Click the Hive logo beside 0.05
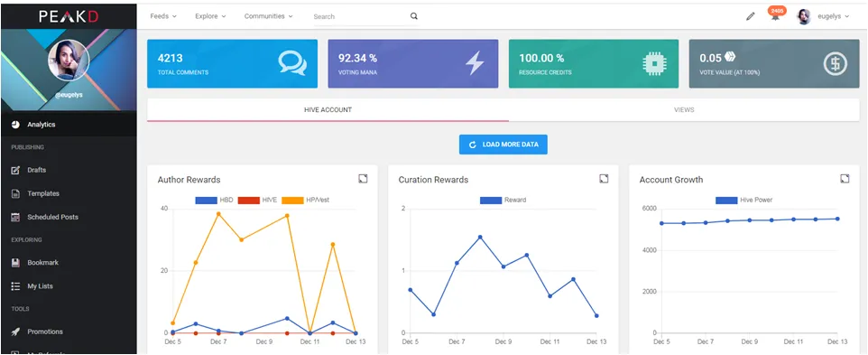This screenshot has height=355, width=868. click(x=730, y=57)
